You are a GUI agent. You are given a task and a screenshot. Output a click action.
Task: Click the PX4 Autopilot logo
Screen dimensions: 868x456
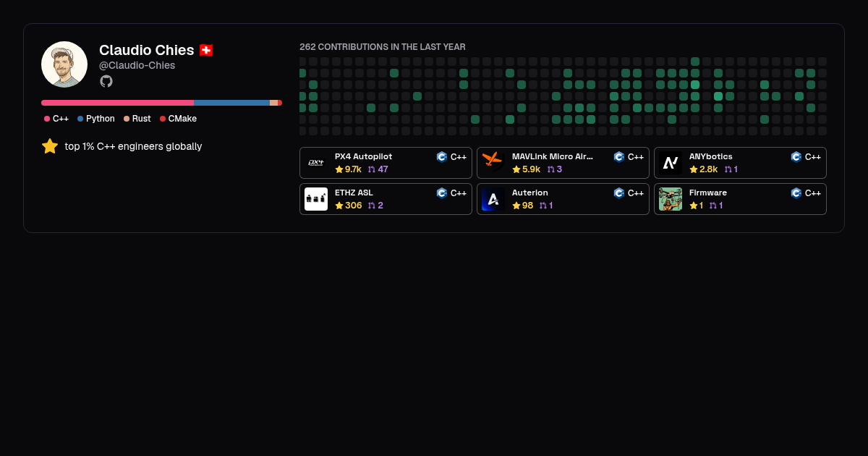pos(316,163)
